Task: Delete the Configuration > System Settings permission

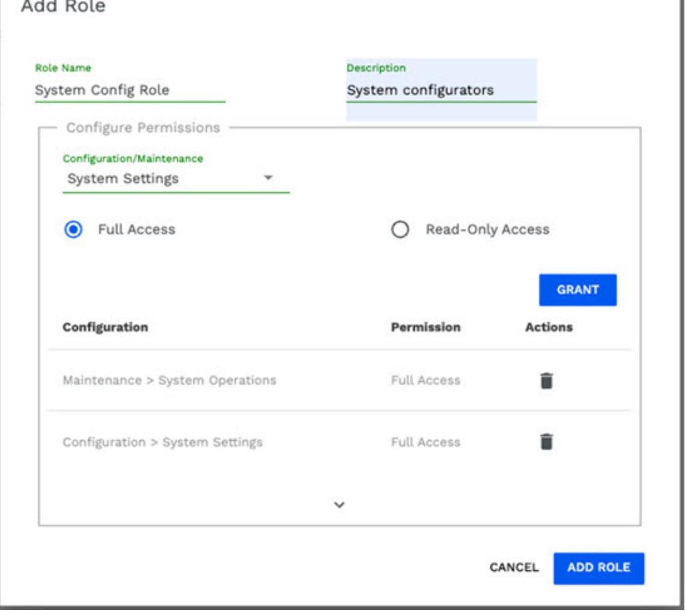Action: pos(546,441)
